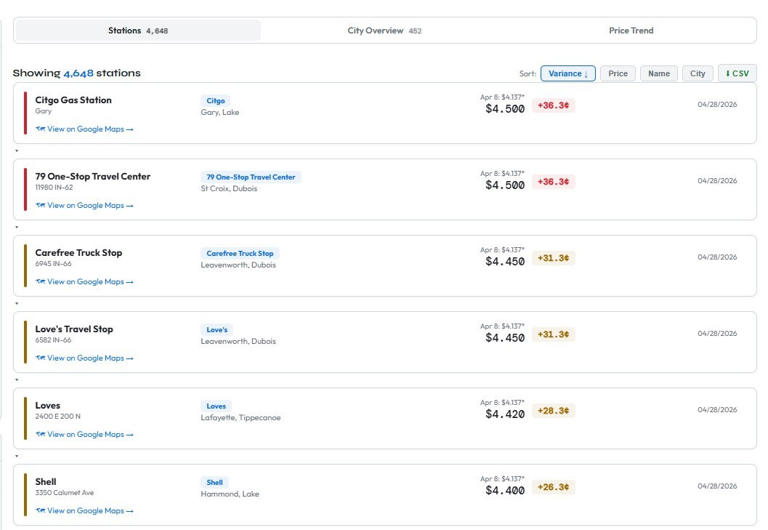The height and width of the screenshot is (530, 768).
Task: Expand details below the Carefree Truck Stop card
Action: 17,303
